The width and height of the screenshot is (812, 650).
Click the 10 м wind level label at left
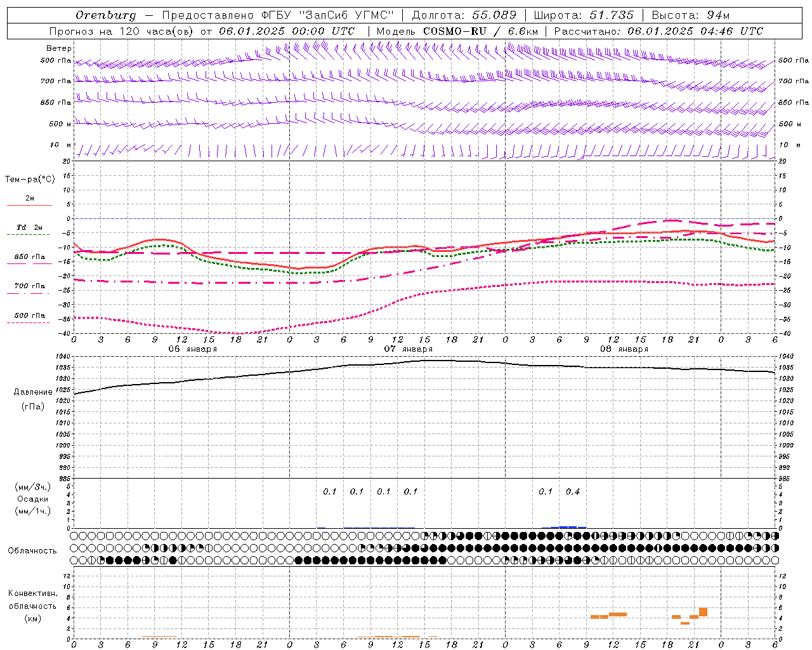[60, 145]
